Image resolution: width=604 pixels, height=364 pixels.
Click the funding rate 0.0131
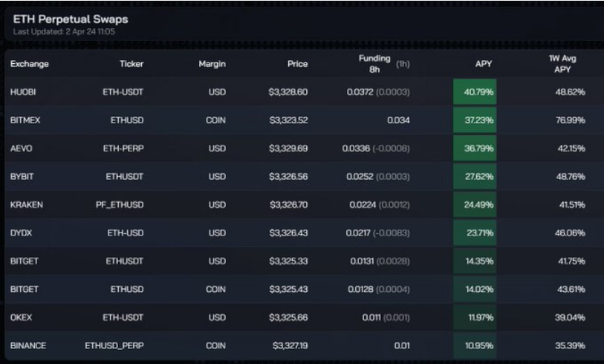pyautogui.click(x=362, y=261)
